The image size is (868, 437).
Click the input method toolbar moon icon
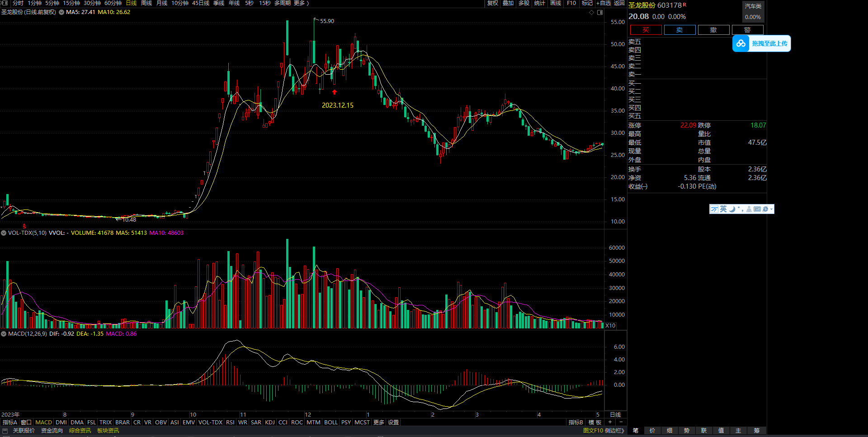click(x=732, y=209)
